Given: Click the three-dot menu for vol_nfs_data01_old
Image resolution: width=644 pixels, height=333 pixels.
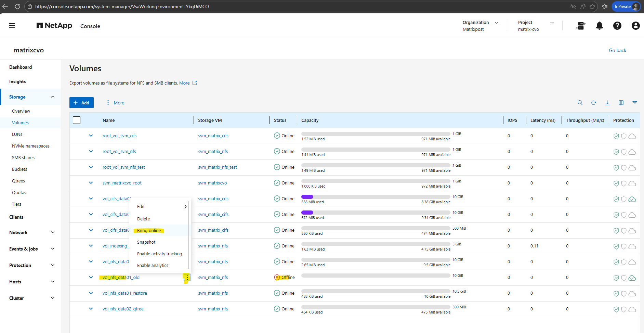Looking at the screenshot, I should pos(187,278).
